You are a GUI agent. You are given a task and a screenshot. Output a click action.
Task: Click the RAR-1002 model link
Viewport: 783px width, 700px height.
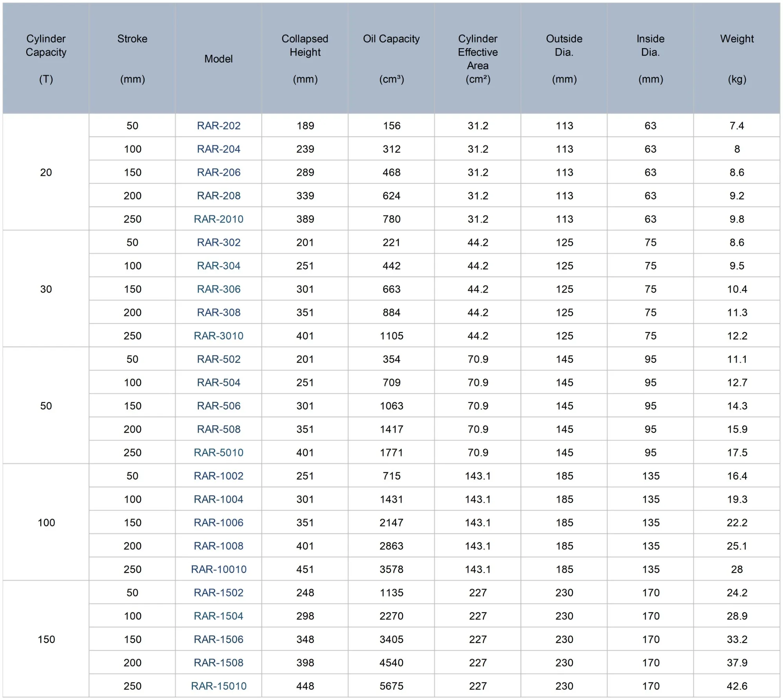click(x=218, y=476)
